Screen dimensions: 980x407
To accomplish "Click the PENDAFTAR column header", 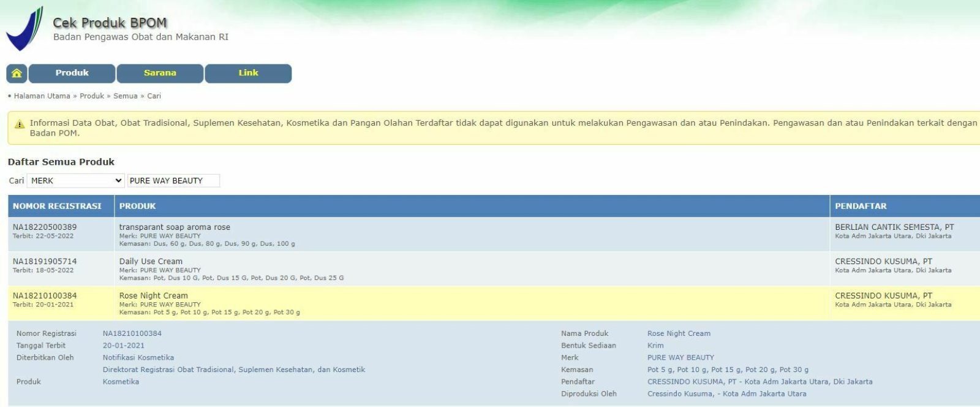I will point(861,206).
